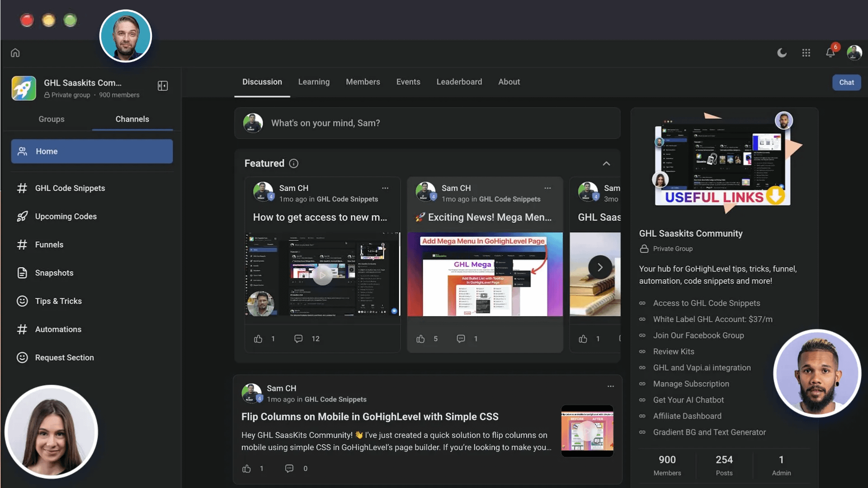Open options menu on Flip Columns post
The image size is (868, 488).
click(611, 386)
